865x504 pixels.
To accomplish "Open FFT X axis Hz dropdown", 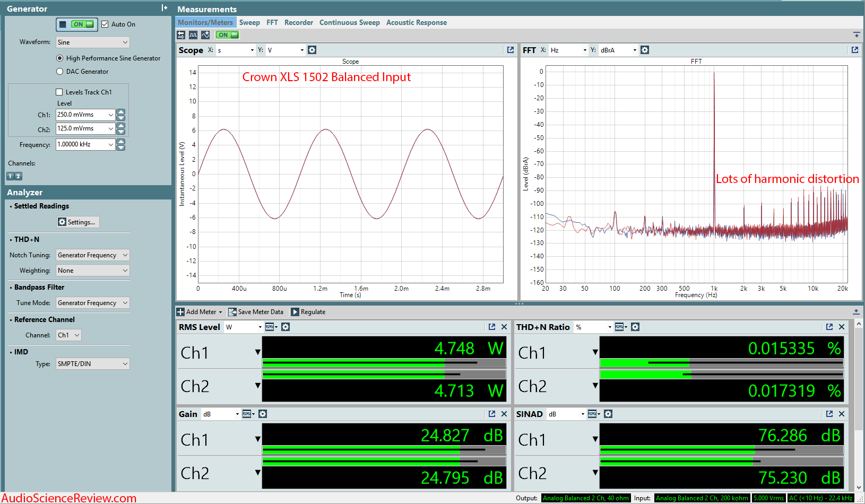I will (x=568, y=50).
